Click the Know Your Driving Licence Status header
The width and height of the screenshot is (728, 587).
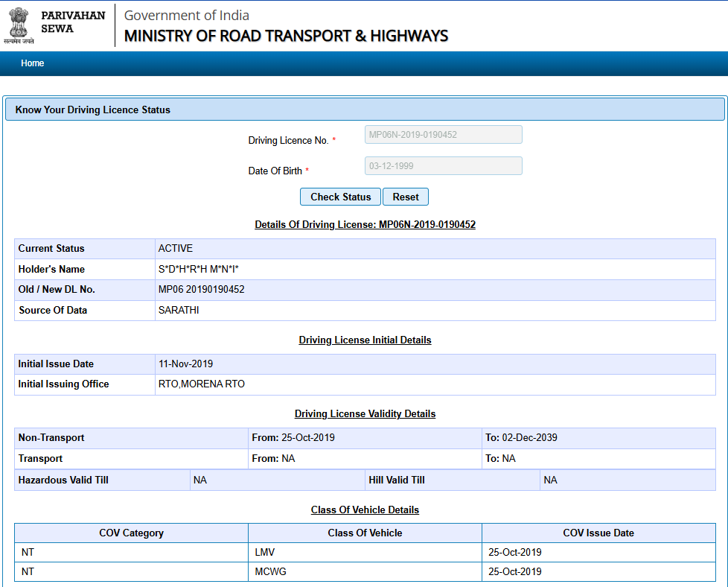tap(93, 110)
